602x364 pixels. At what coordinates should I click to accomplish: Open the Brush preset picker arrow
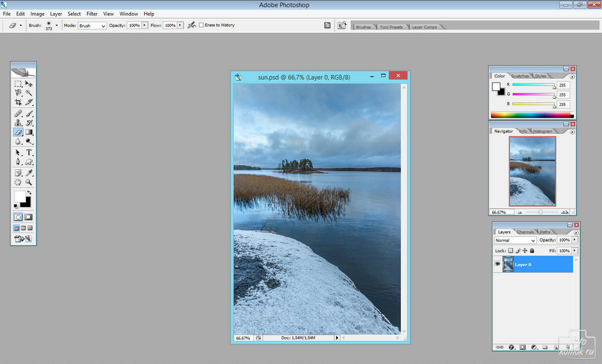point(56,25)
